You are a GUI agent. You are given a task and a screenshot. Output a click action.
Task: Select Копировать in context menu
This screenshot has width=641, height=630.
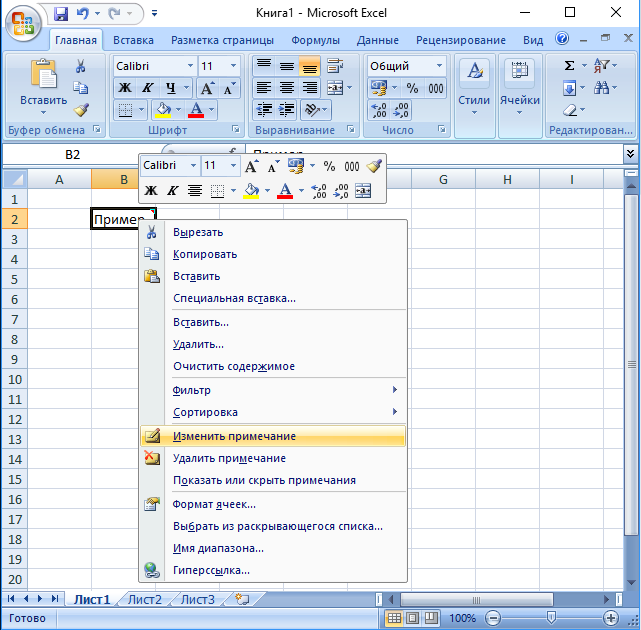pos(273,254)
